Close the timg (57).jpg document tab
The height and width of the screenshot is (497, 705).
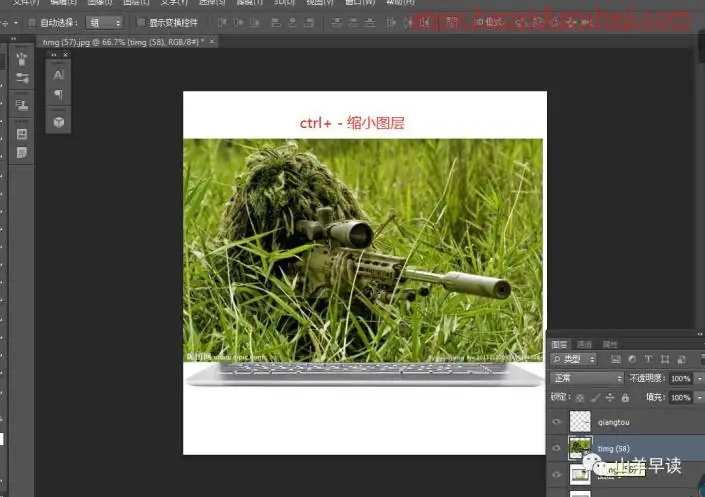coord(212,42)
